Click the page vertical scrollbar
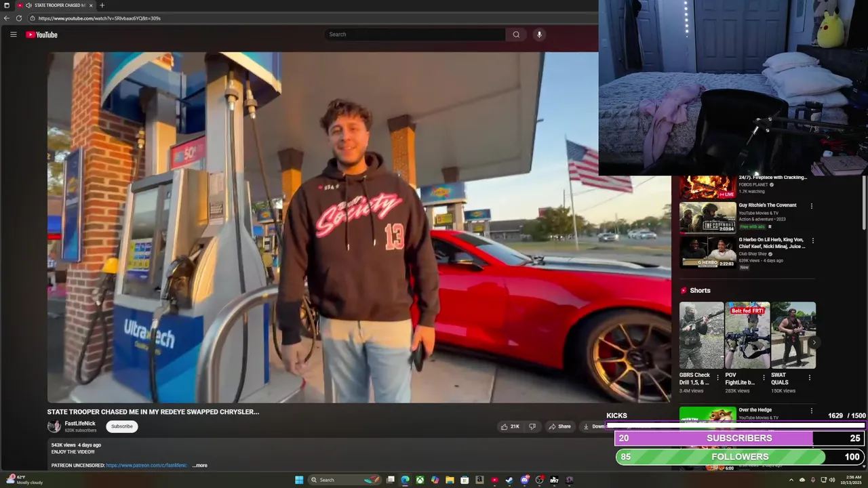Viewport: 868px width, 488px height. tap(864, 203)
